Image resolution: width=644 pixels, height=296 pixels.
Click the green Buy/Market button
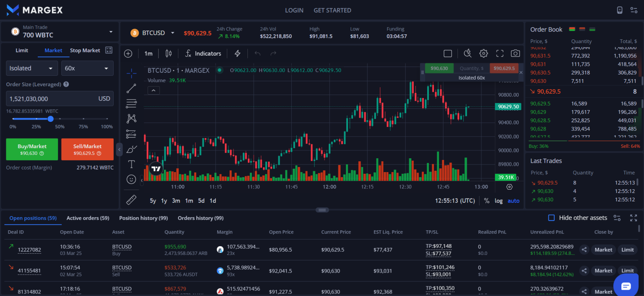32,149
